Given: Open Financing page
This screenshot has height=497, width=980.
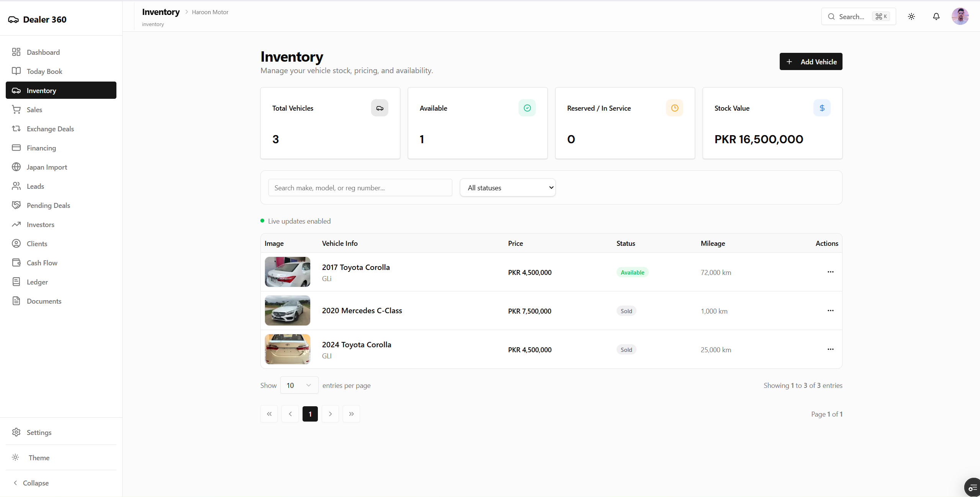Looking at the screenshot, I should (61, 148).
